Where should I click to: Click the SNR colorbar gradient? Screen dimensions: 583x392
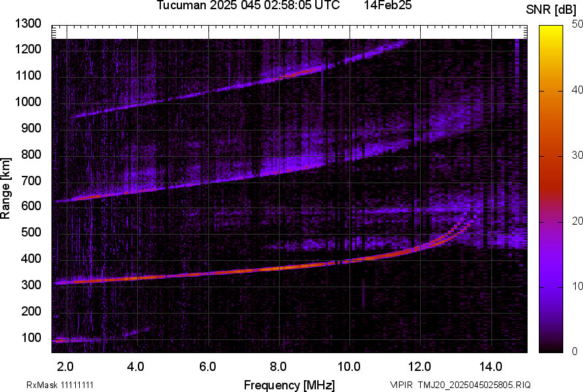click(x=551, y=189)
